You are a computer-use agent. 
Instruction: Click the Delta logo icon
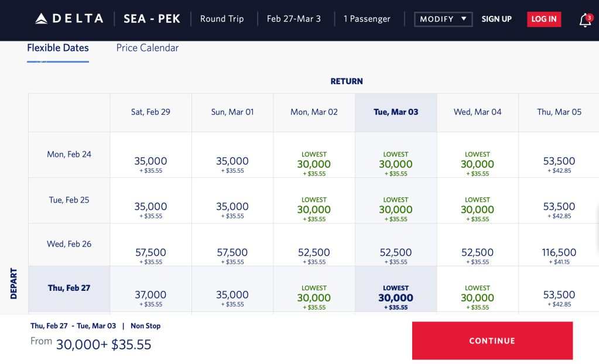coord(41,19)
